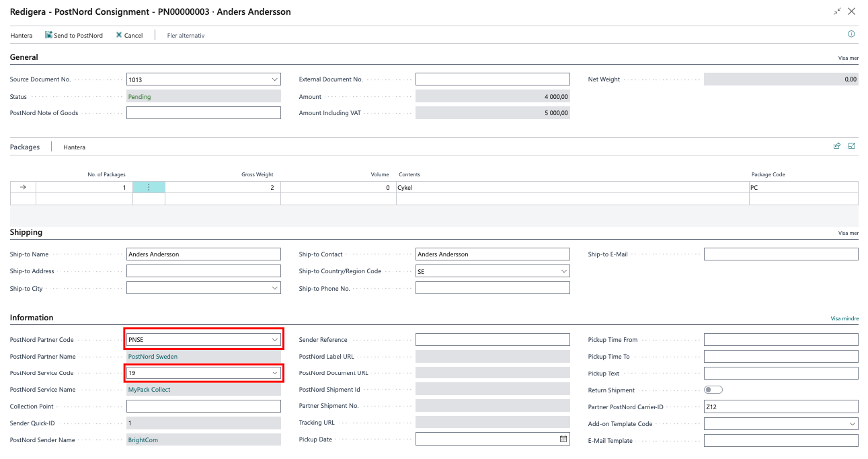Image resolution: width=868 pixels, height=459 pixels.
Task: Click the Ship-to Address input field
Action: point(203,271)
